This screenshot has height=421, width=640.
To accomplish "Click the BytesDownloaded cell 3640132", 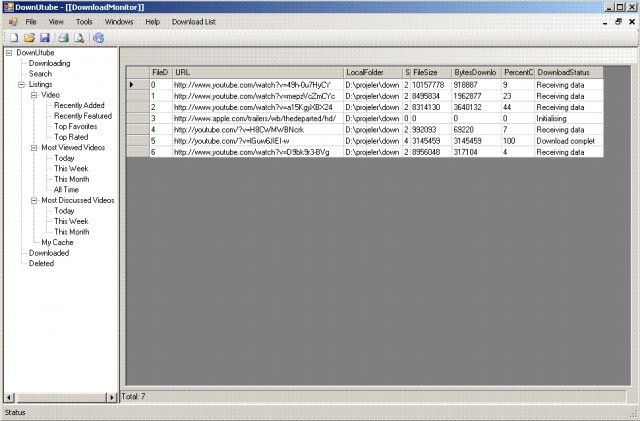I will (x=476, y=107).
